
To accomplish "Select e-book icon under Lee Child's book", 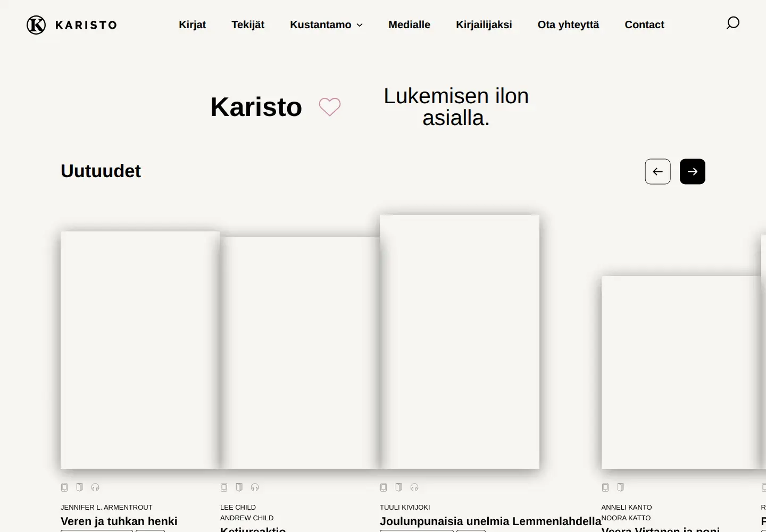I will (x=224, y=487).
